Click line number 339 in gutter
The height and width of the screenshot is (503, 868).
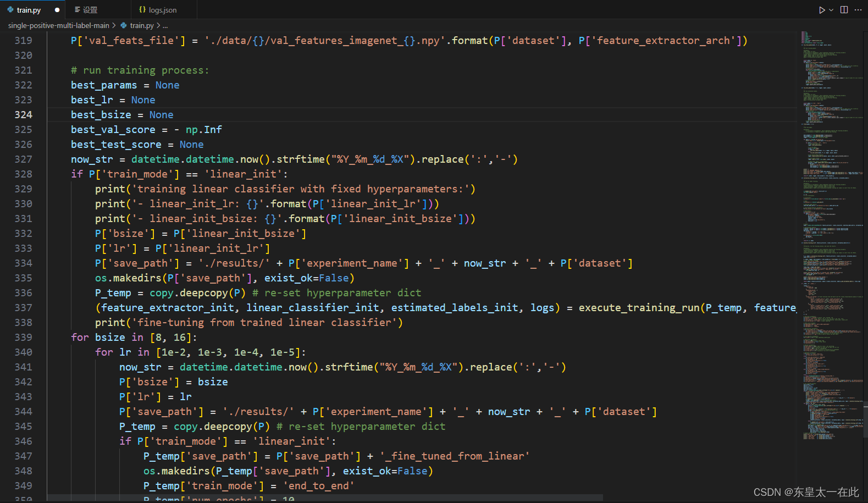(24, 337)
